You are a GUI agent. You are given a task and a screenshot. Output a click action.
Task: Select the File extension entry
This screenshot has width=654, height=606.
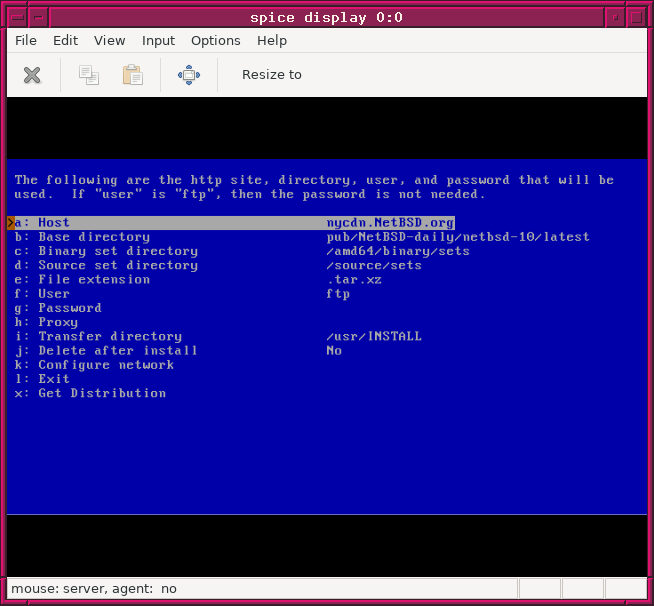click(x=94, y=280)
